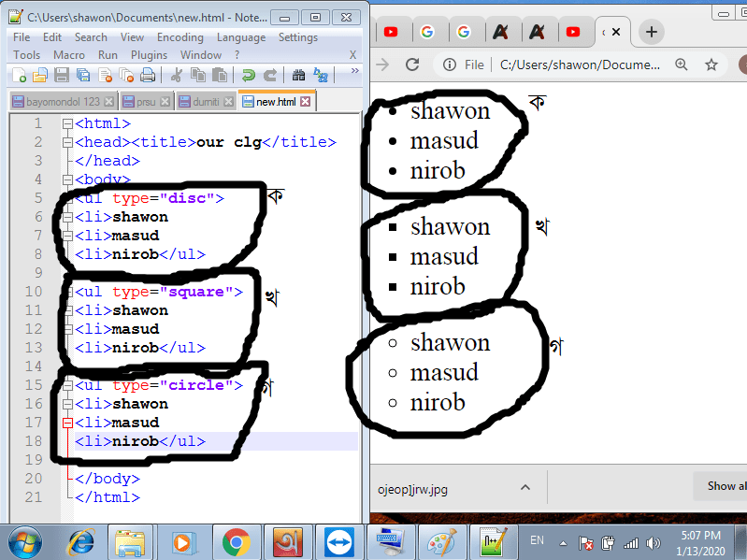Collapse the html tag fold marker on line 1
747x560 pixels.
(66, 123)
